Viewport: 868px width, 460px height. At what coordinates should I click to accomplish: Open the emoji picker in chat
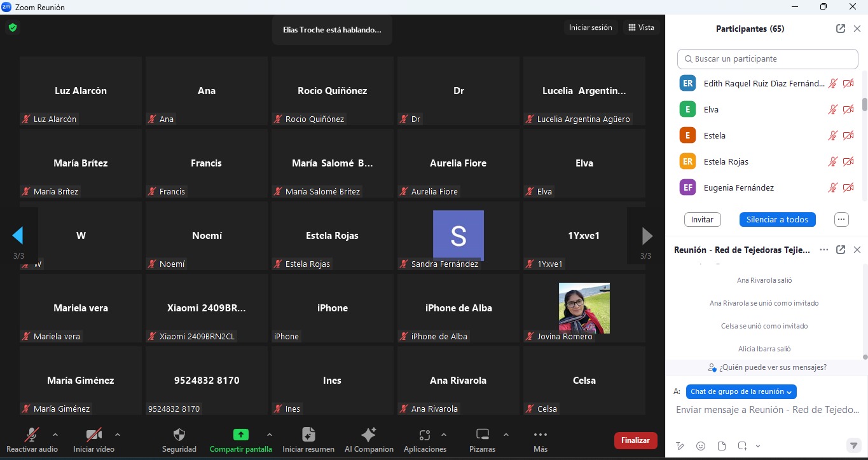click(701, 446)
